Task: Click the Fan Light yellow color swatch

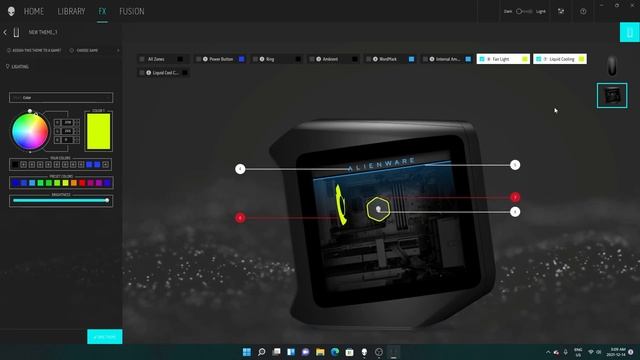Action: [525, 59]
